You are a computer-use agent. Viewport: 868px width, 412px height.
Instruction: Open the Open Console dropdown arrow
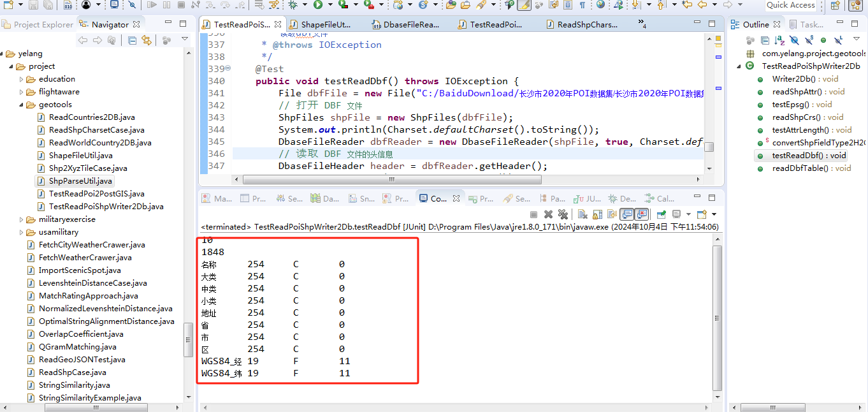point(714,214)
